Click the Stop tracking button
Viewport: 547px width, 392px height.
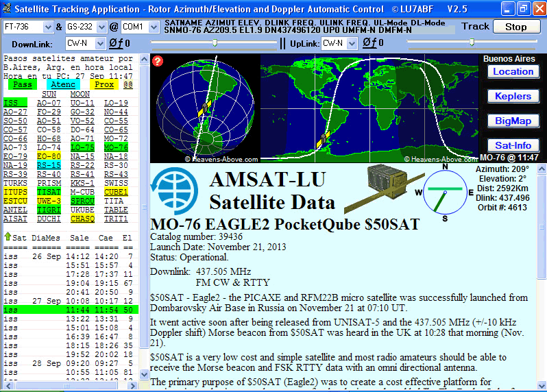point(517,27)
